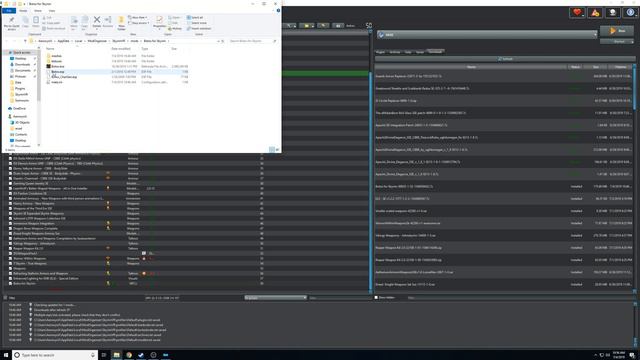Click the Rename icon in Explorer ribbon

tap(108, 22)
